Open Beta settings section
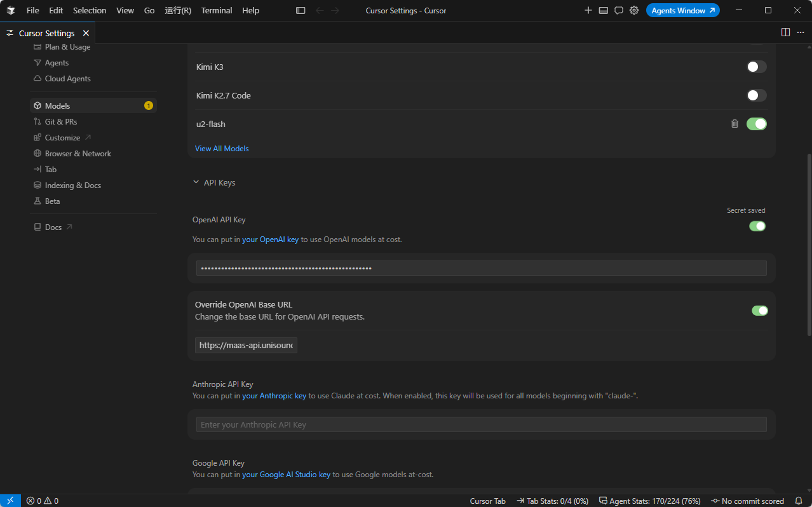The height and width of the screenshot is (507, 812). (x=93, y=201)
